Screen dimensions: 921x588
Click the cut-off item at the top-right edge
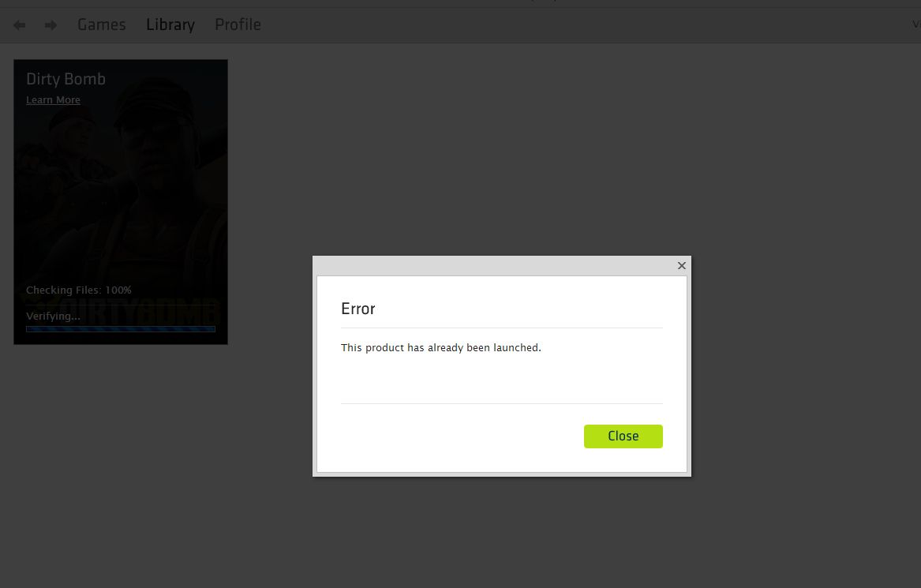[x=915, y=24]
